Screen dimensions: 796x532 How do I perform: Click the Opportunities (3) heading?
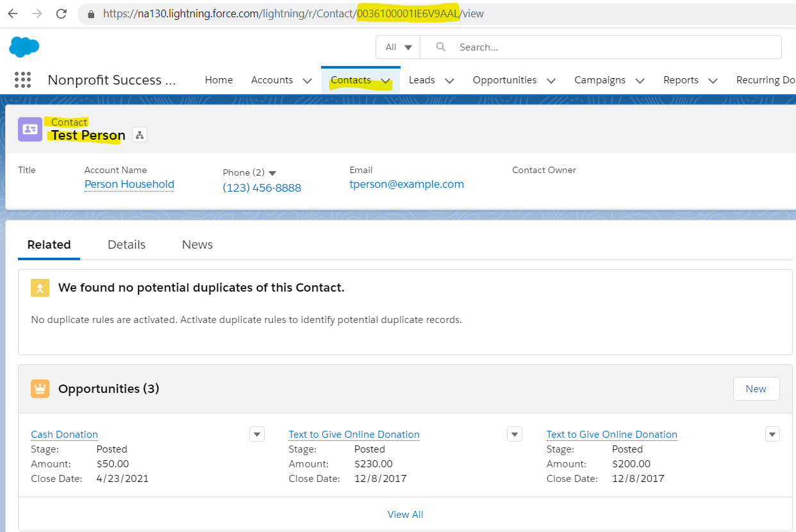pyautogui.click(x=109, y=389)
